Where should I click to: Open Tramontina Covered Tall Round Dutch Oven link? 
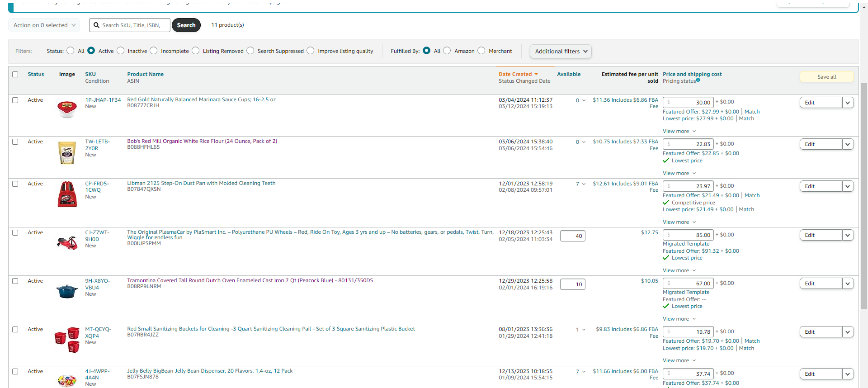click(250, 280)
